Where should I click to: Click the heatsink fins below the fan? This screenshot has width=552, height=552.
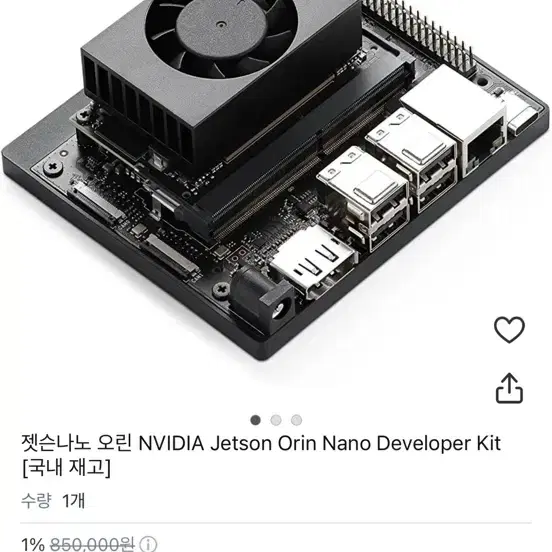point(139,113)
